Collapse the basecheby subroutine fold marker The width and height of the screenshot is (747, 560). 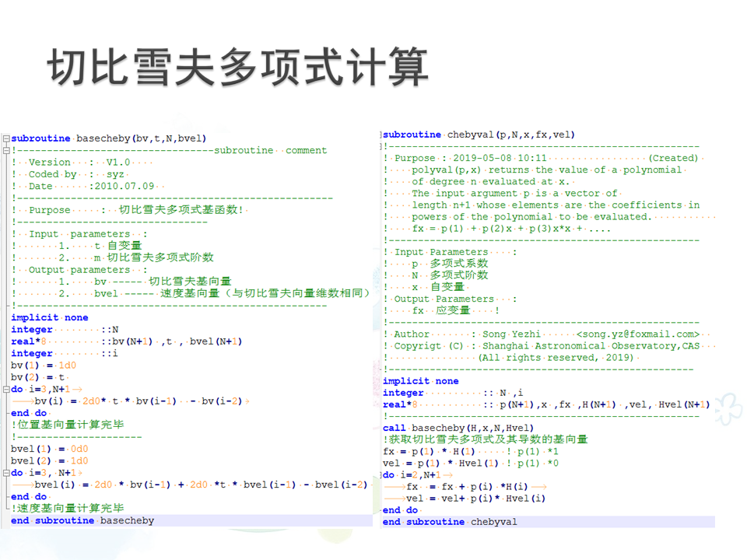[5, 138]
